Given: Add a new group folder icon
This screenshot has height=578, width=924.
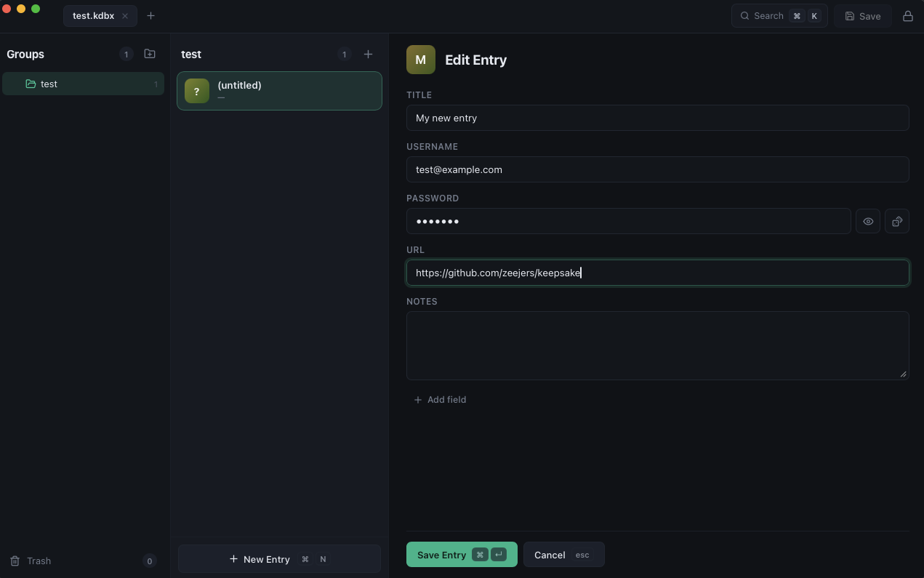Looking at the screenshot, I should click(150, 54).
